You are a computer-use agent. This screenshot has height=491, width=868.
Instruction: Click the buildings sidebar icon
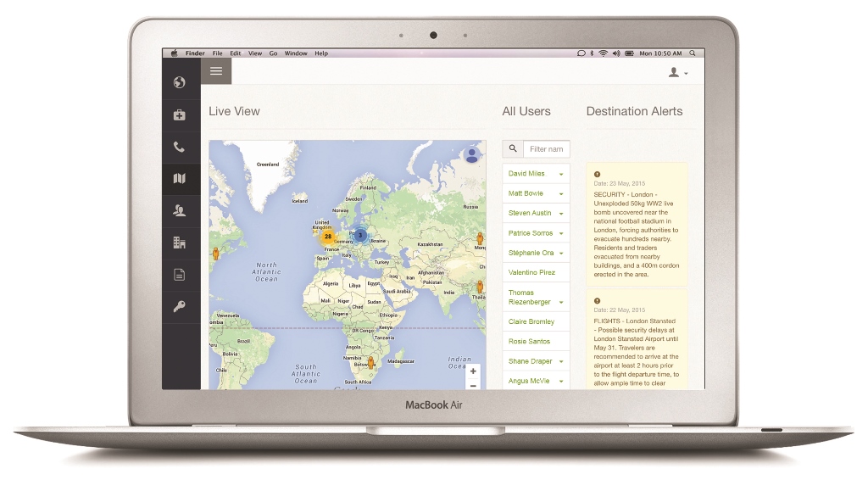pos(179,243)
